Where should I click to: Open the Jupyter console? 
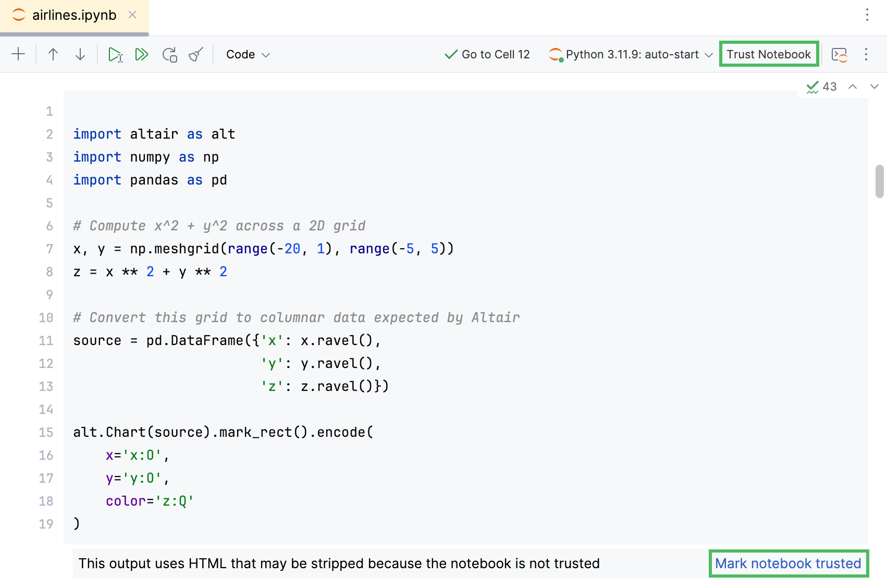pyautogui.click(x=840, y=54)
